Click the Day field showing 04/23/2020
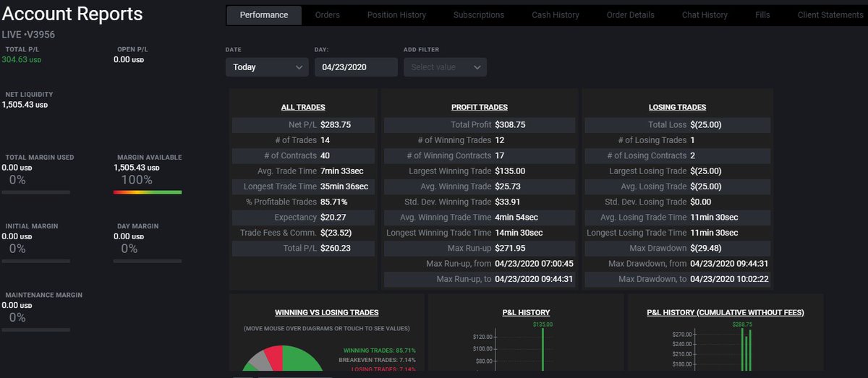The width and height of the screenshot is (868, 378). click(x=356, y=67)
